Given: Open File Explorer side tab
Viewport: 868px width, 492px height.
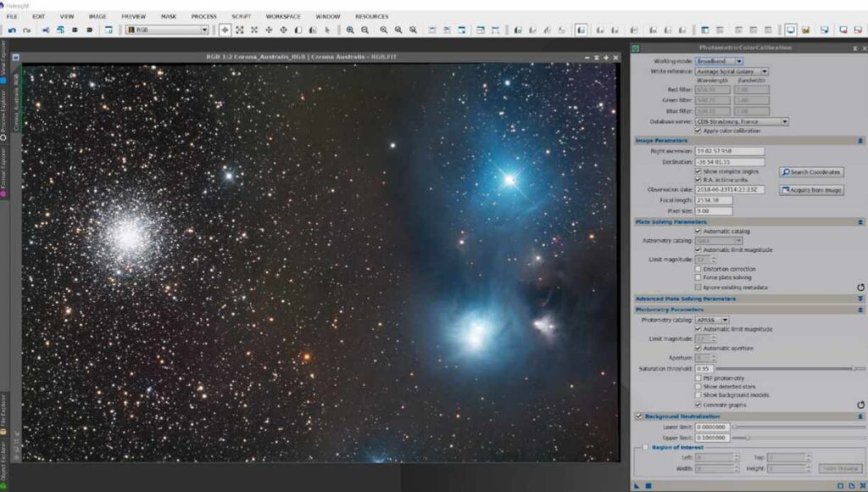Looking at the screenshot, I should (3, 415).
